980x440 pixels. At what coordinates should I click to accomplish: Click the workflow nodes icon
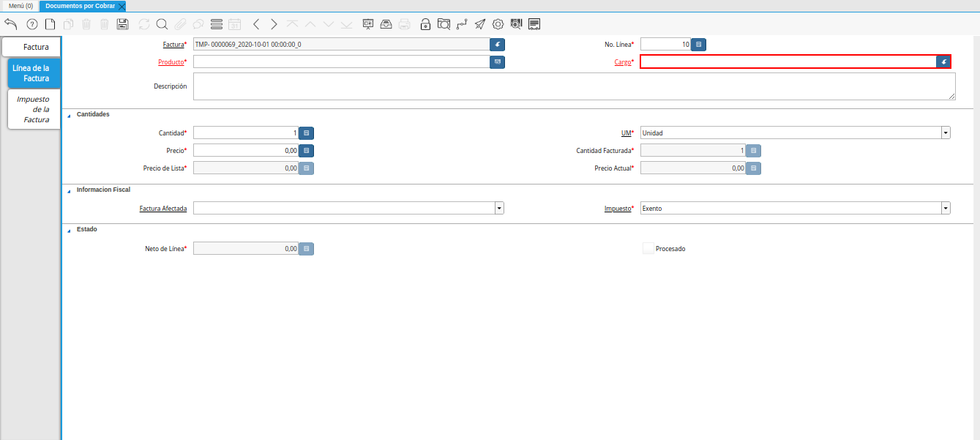click(462, 24)
